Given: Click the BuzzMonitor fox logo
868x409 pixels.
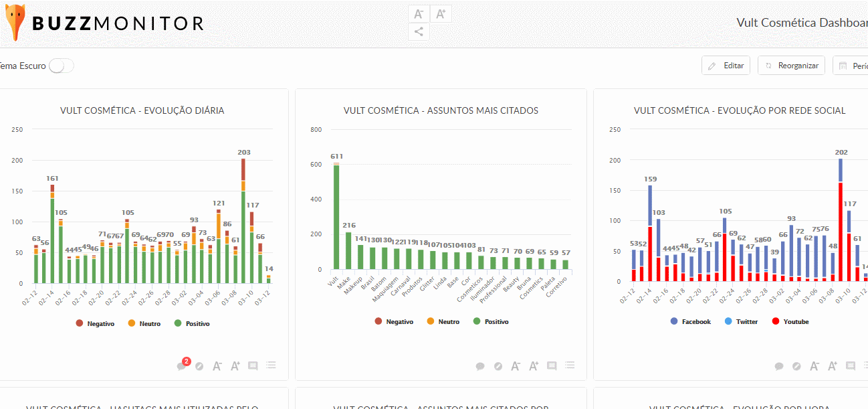Looking at the screenshot, I should [x=16, y=23].
